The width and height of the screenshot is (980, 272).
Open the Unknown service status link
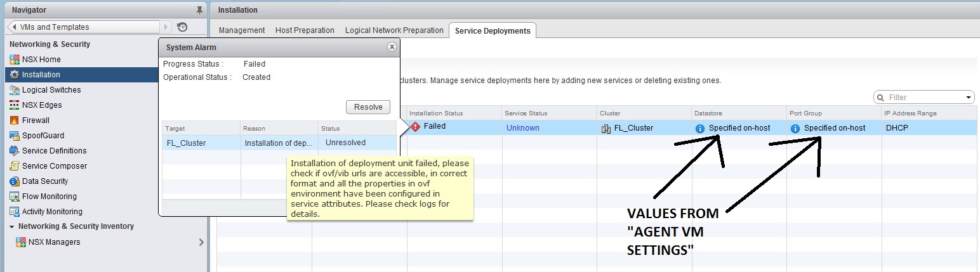523,128
